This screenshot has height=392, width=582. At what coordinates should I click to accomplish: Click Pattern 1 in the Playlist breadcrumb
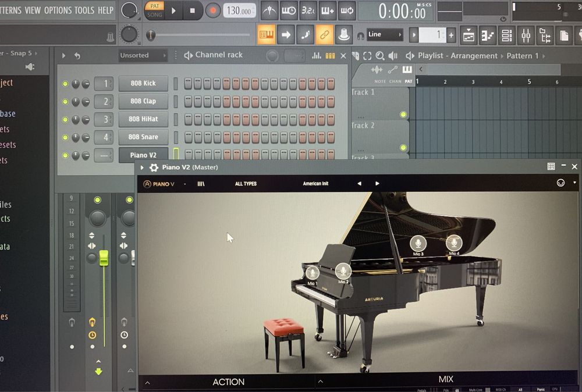pyautogui.click(x=522, y=56)
